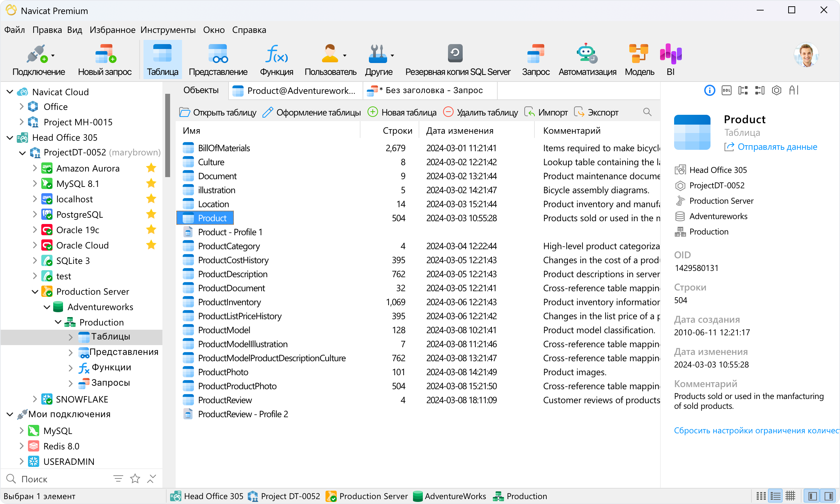Viewport: 840px width, 504px height.
Task: Collapse the Production Server connection
Action: (x=35, y=292)
